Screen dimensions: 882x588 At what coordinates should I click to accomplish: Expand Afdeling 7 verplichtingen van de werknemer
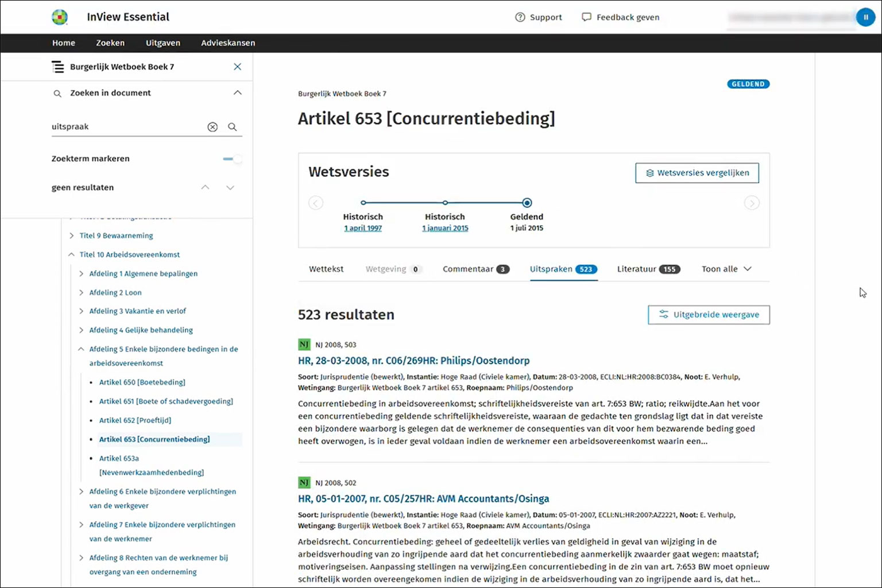point(81,524)
